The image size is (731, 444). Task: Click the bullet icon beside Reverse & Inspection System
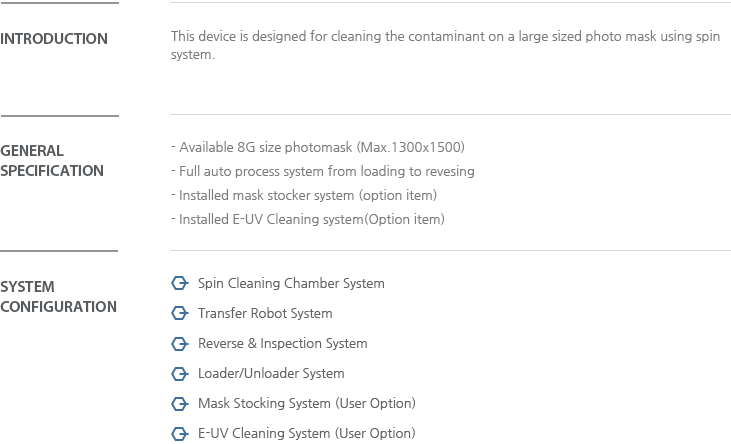179,343
